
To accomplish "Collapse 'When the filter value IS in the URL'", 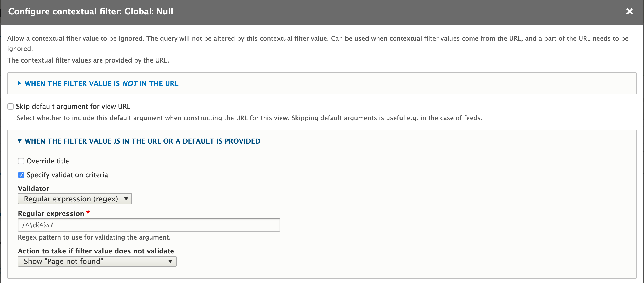I will click(x=19, y=141).
